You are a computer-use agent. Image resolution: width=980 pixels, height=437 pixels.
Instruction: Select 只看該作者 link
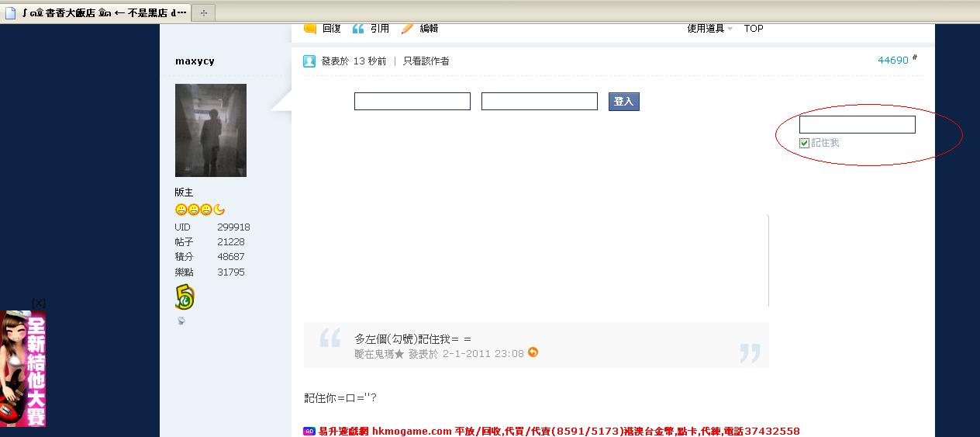tap(426, 61)
